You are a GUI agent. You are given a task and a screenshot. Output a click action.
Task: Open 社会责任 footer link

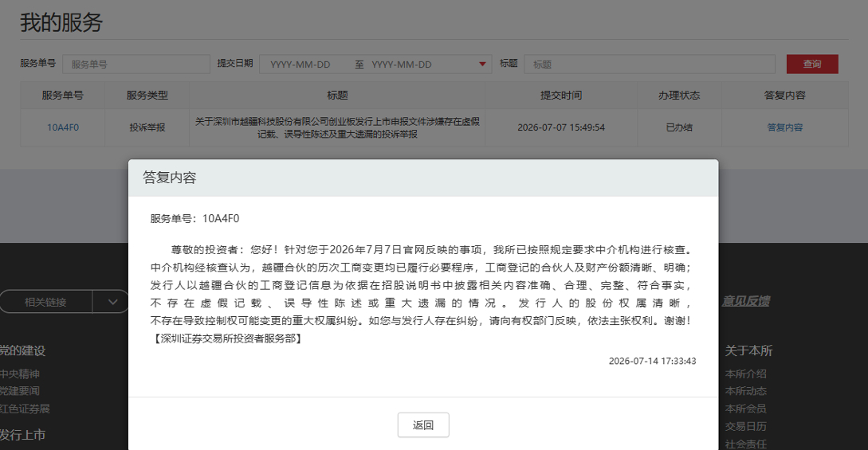point(746,444)
